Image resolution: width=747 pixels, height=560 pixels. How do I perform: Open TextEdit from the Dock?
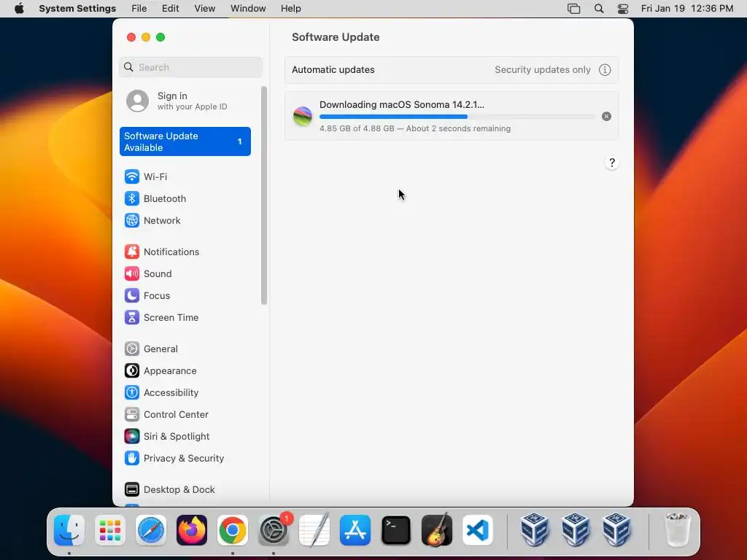(x=314, y=530)
